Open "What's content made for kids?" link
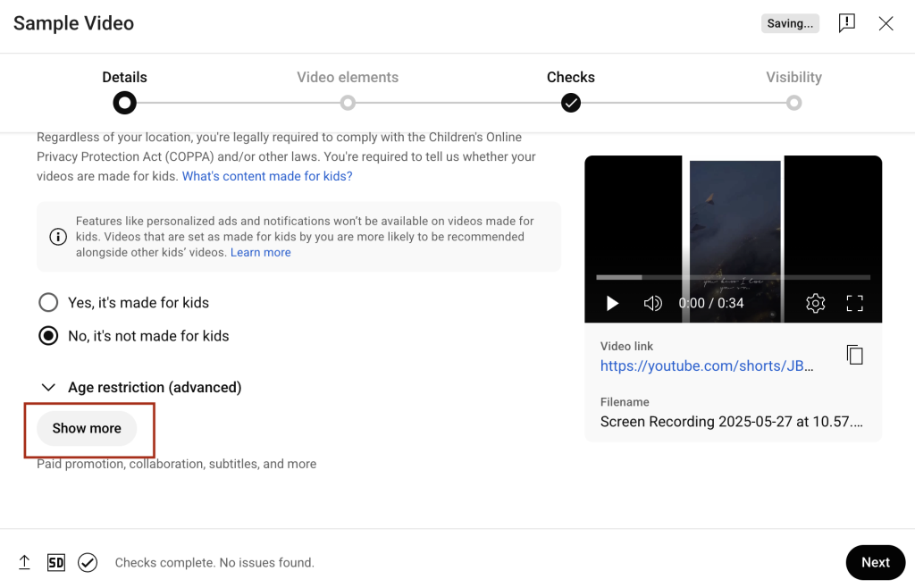Viewport: 915px width, 588px height. coord(266,176)
